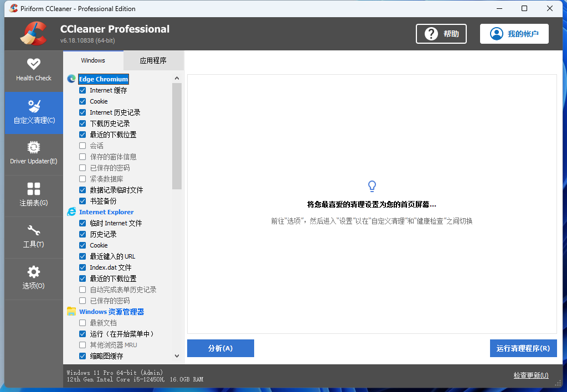Click the 将您最喜爱的清理设置 headline text
Image resolution: width=567 pixels, height=392 pixels.
(372, 205)
